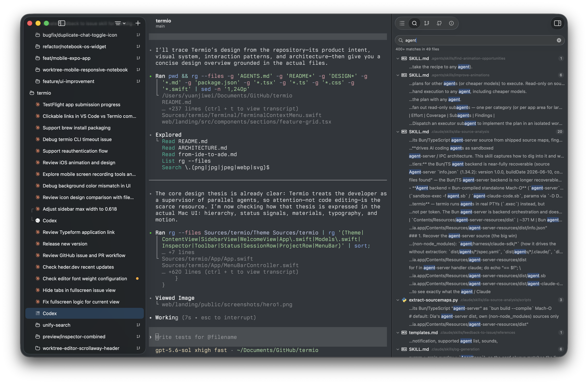Click Claude icon on TestFlight app submission row
588x384 pixels.
click(38, 105)
